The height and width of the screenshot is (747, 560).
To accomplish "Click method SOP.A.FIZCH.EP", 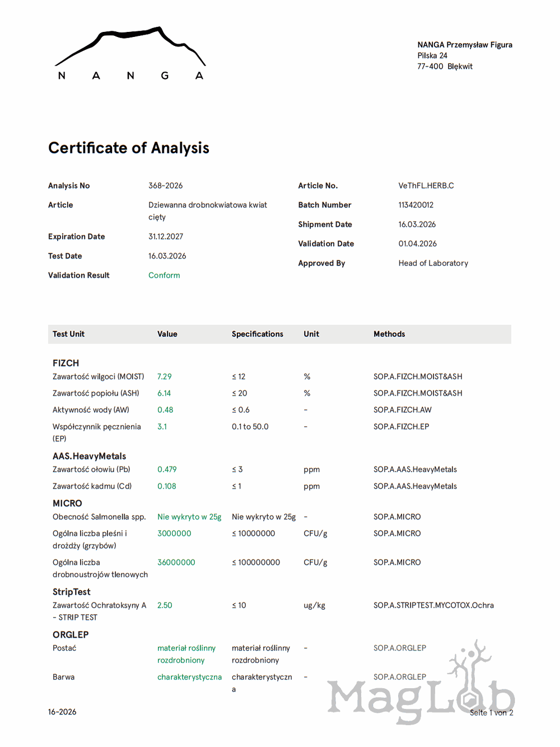I will point(402,426).
